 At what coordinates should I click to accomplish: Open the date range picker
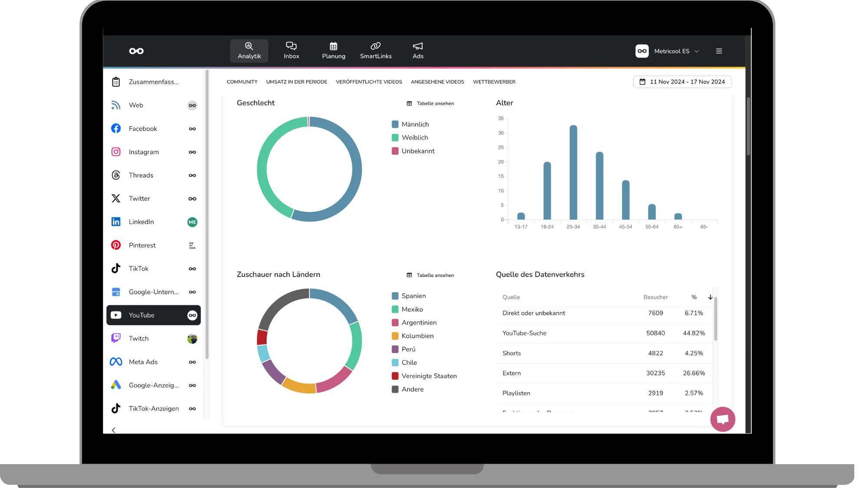click(x=682, y=82)
